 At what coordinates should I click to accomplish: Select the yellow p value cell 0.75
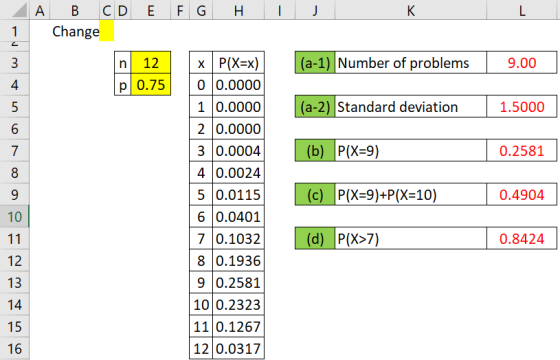click(151, 85)
